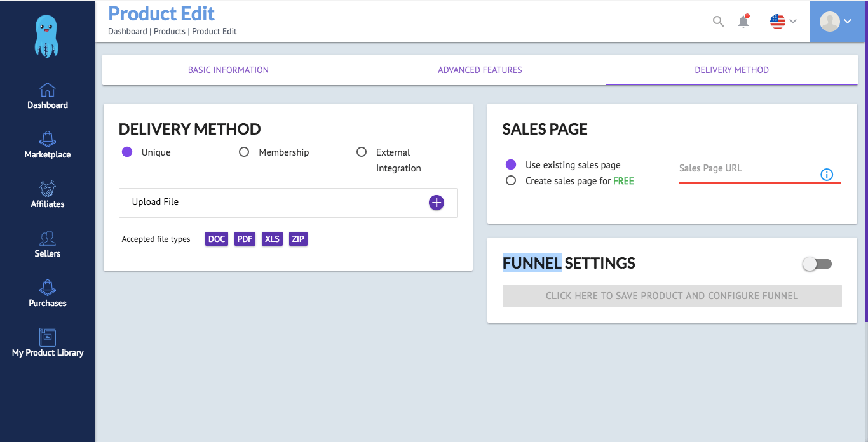Click the DELIVERY METHOD heading
This screenshot has height=442, width=868.
pyautogui.click(x=190, y=130)
